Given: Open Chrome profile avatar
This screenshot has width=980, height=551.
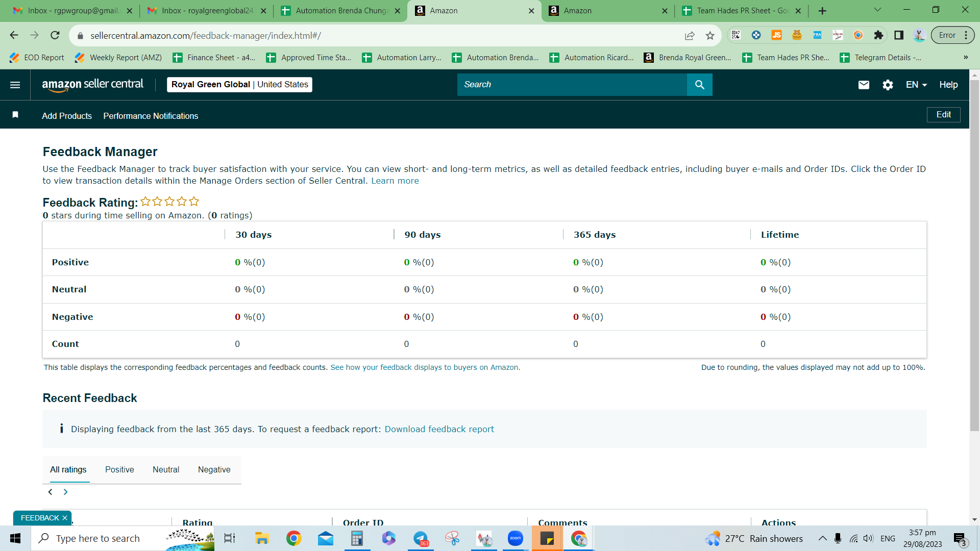Looking at the screenshot, I should [x=919, y=35].
